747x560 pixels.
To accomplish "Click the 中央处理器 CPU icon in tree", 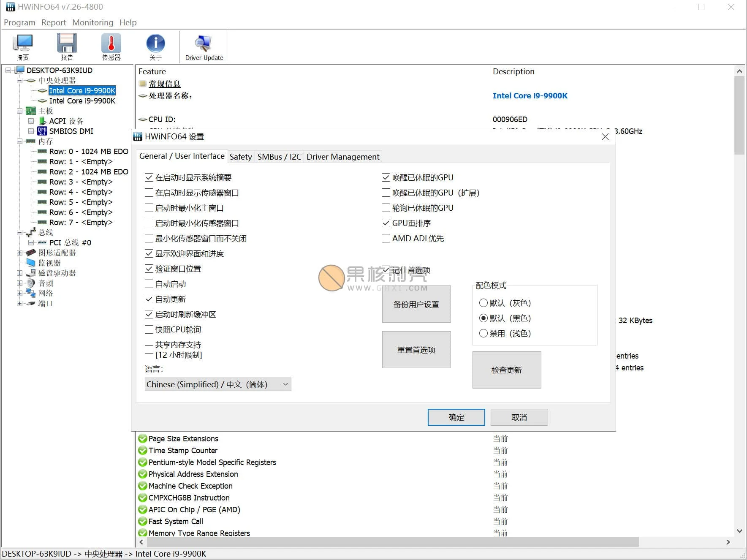I will pyautogui.click(x=31, y=80).
